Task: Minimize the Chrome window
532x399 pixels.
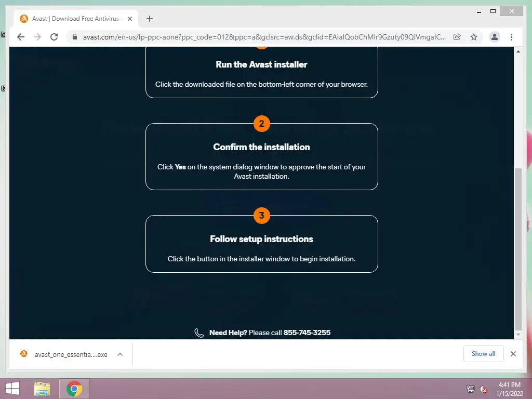Action: pyautogui.click(x=478, y=11)
